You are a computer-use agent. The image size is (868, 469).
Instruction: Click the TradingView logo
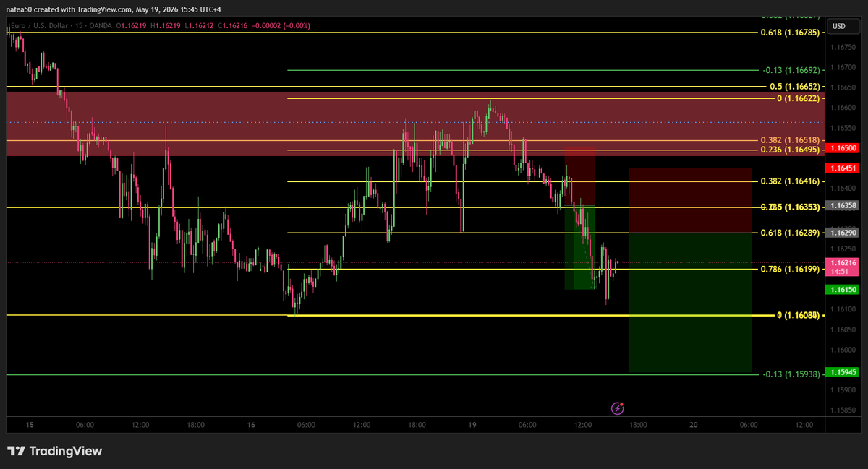pyautogui.click(x=55, y=451)
